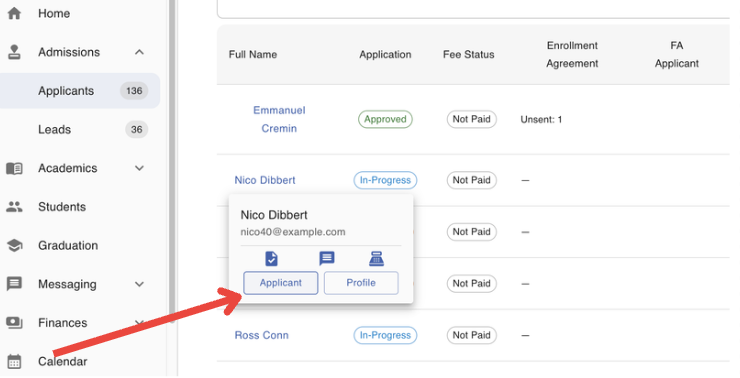Click the Profile button in popup
Viewport: 740px width, 378px height.
[361, 283]
